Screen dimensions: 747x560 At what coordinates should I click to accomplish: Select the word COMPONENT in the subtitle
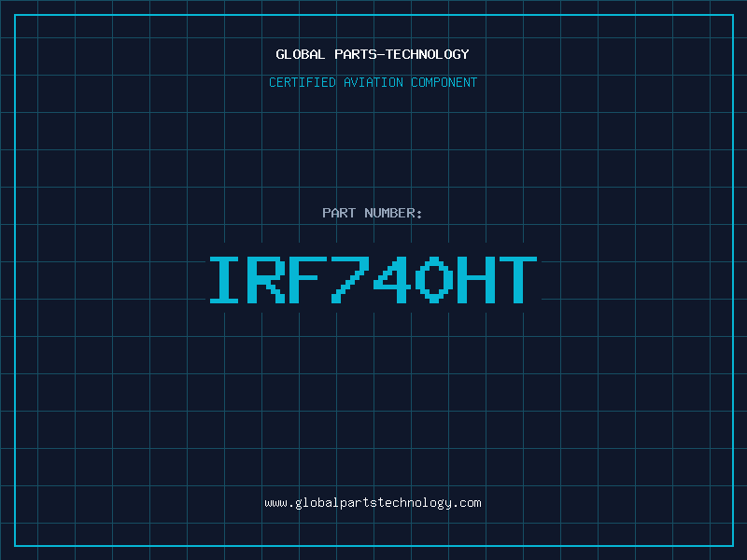tap(444, 83)
